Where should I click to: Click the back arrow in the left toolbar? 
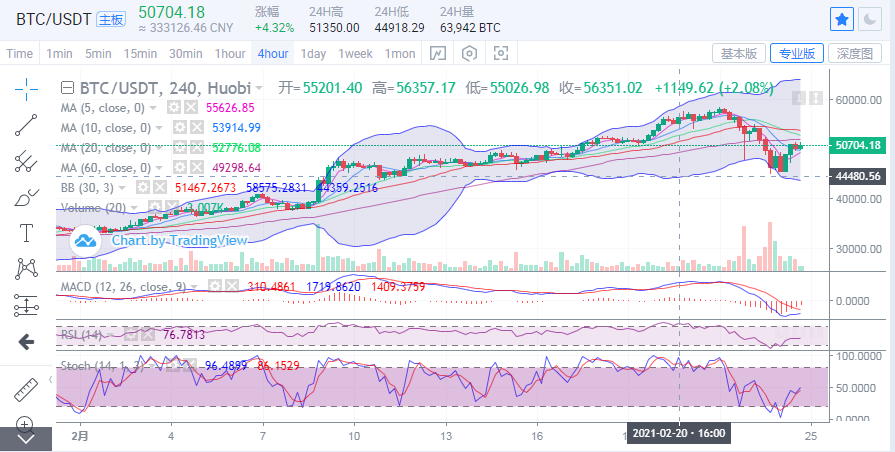pos(26,342)
